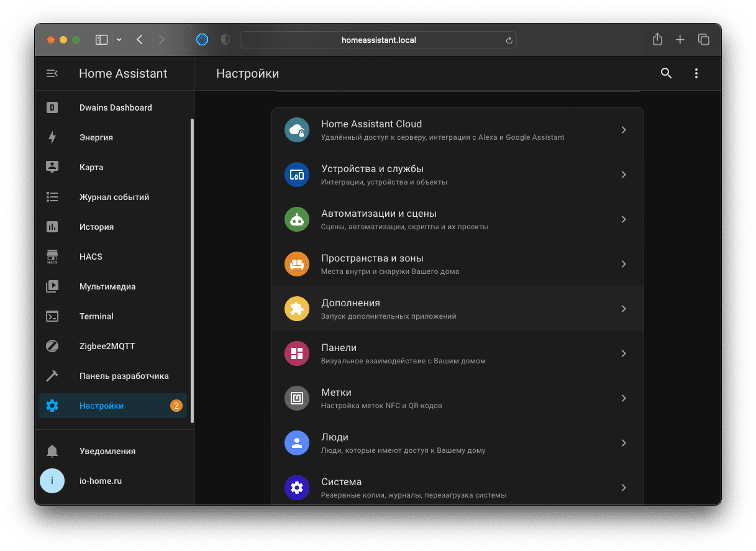Expand Метки row chevron
Screen dimensions: 756x551
(624, 398)
